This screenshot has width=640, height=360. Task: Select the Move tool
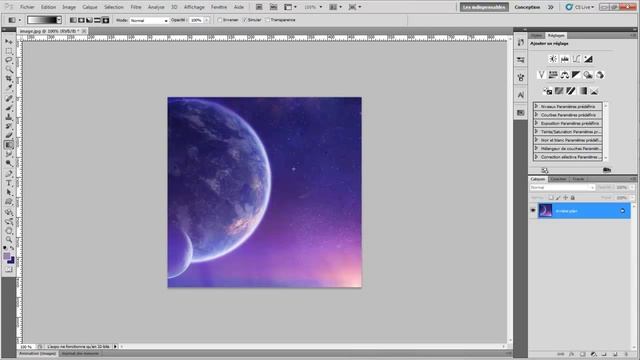(9, 42)
